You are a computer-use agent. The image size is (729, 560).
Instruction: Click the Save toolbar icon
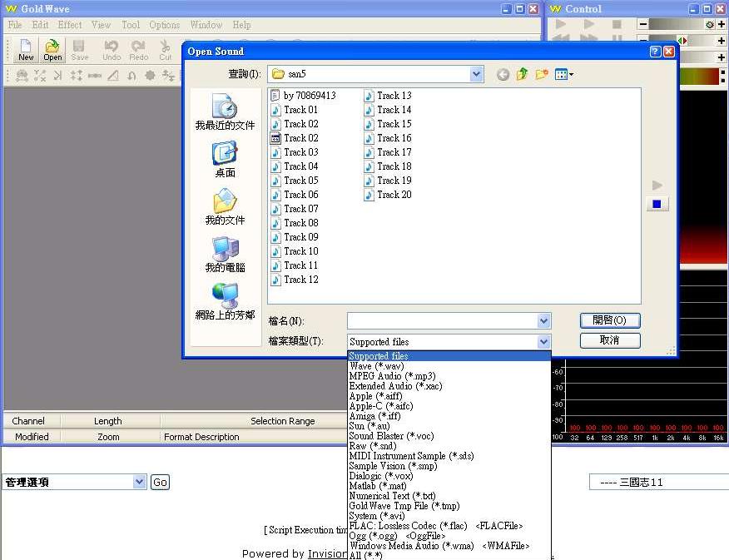click(80, 50)
